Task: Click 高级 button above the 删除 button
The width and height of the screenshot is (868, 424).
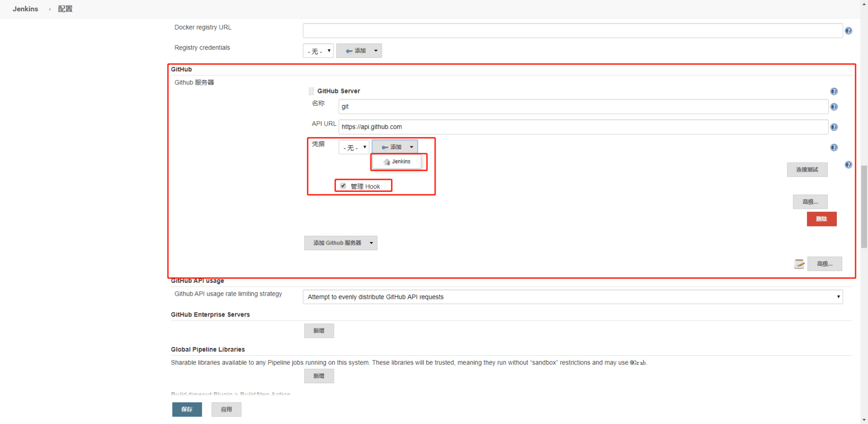Action: (810, 202)
